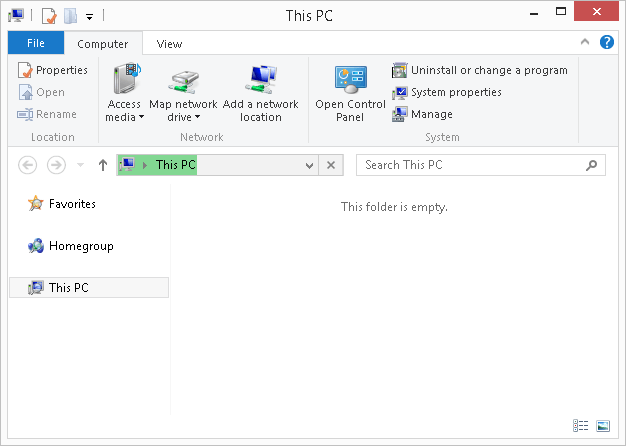Image resolution: width=626 pixels, height=446 pixels.
Task: Go up one level with Up arrow
Action: [x=103, y=165]
